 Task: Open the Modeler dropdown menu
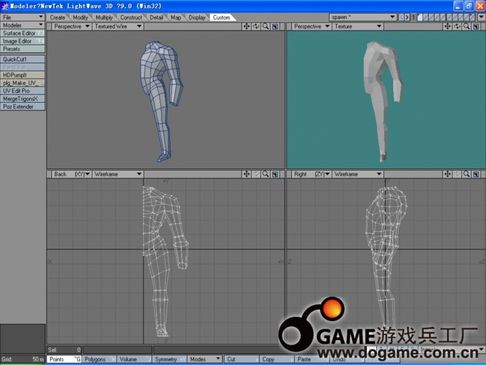point(22,25)
